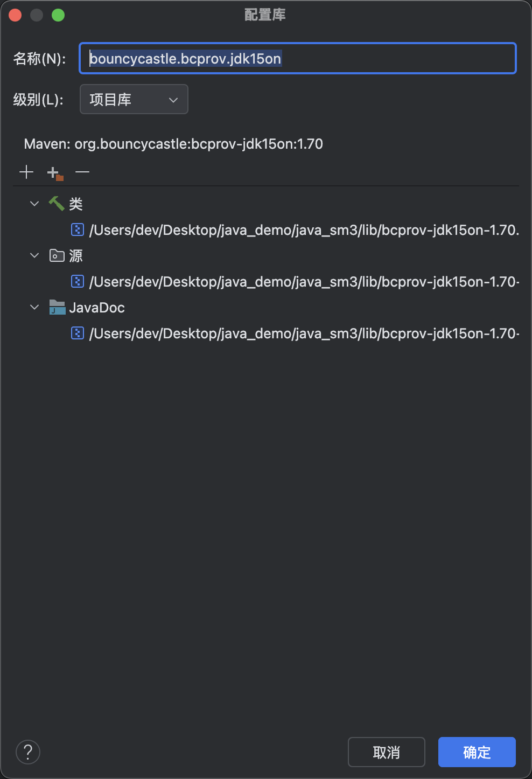Viewport: 532px width, 779px height.
Task: Click the red close window button
Action: (15, 15)
